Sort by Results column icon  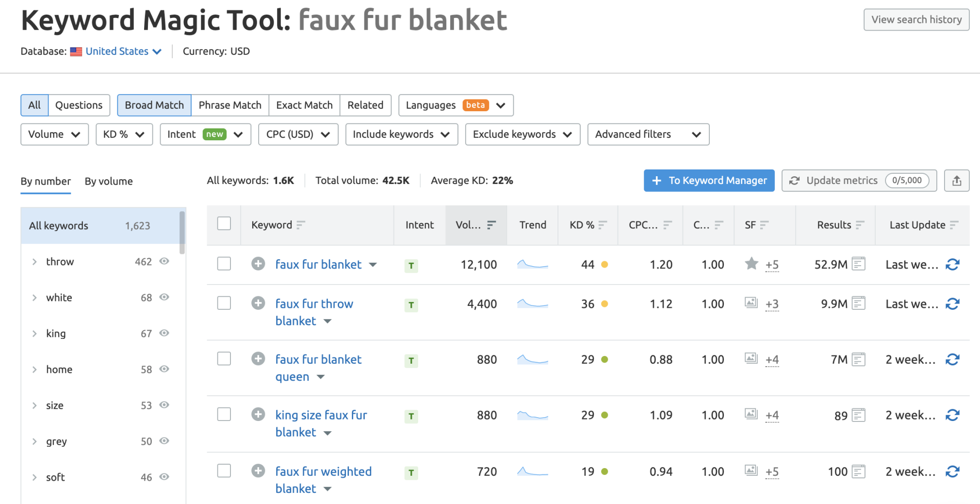coord(860,224)
